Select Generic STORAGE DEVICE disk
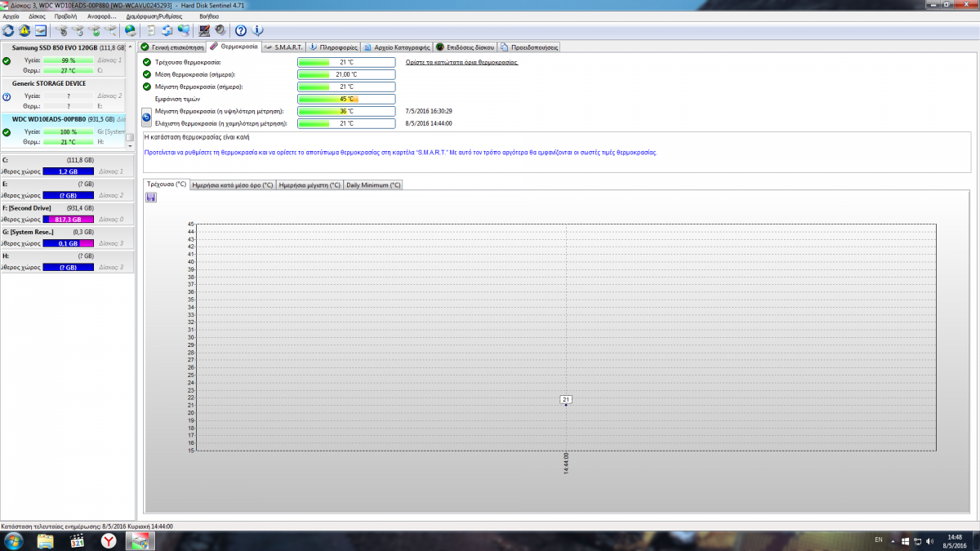Screen dimensions: 980x551 tap(63, 95)
